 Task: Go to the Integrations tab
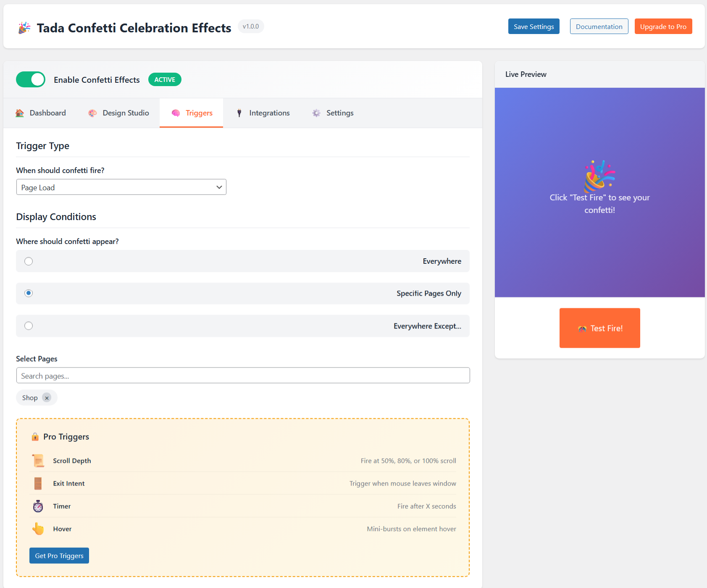[263, 113]
